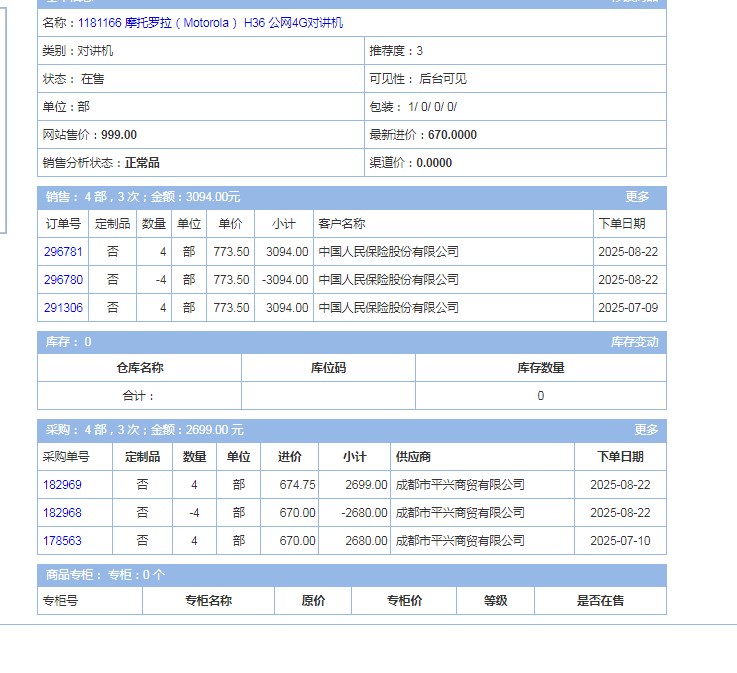737x673 pixels.
Task: Click the 类别 对讲机 cell
Action: (x=201, y=51)
